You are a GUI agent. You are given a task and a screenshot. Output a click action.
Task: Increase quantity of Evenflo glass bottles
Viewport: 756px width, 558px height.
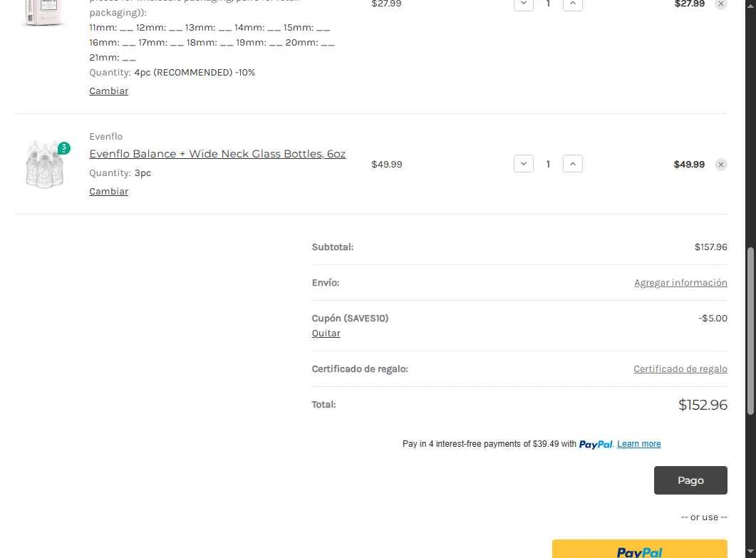(x=573, y=164)
